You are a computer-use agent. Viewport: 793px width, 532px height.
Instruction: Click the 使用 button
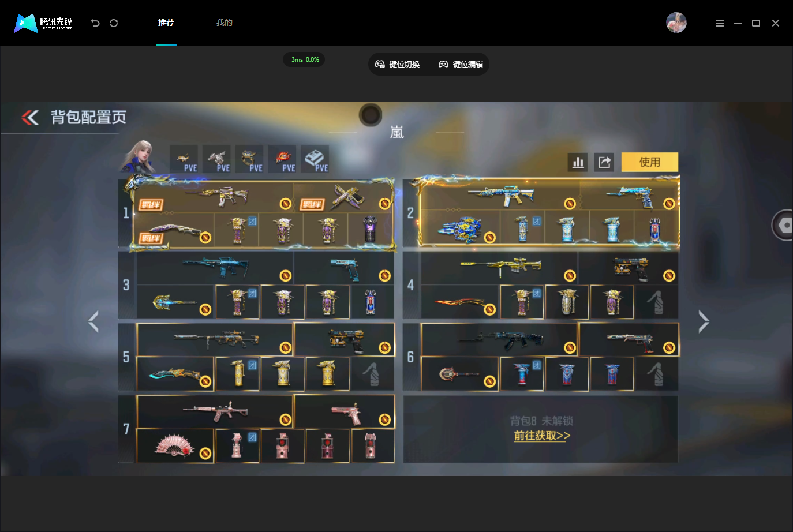pyautogui.click(x=649, y=162)
